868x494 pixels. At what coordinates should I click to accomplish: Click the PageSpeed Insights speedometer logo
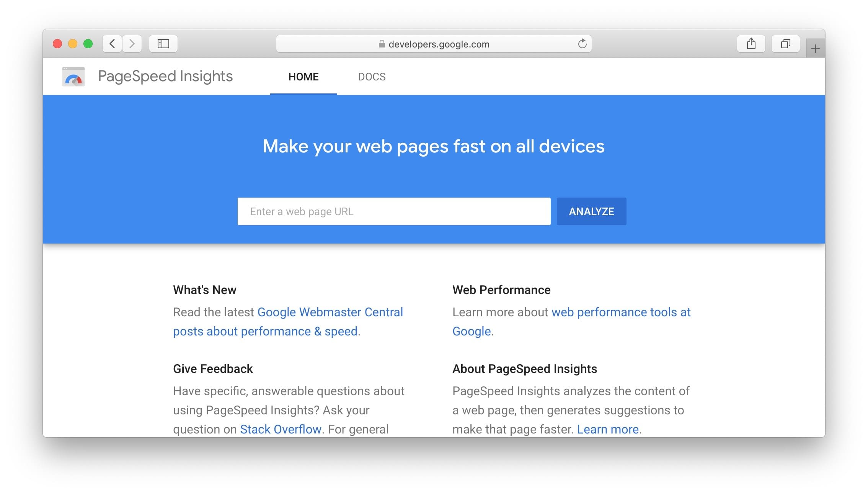[x=73, y=77]
